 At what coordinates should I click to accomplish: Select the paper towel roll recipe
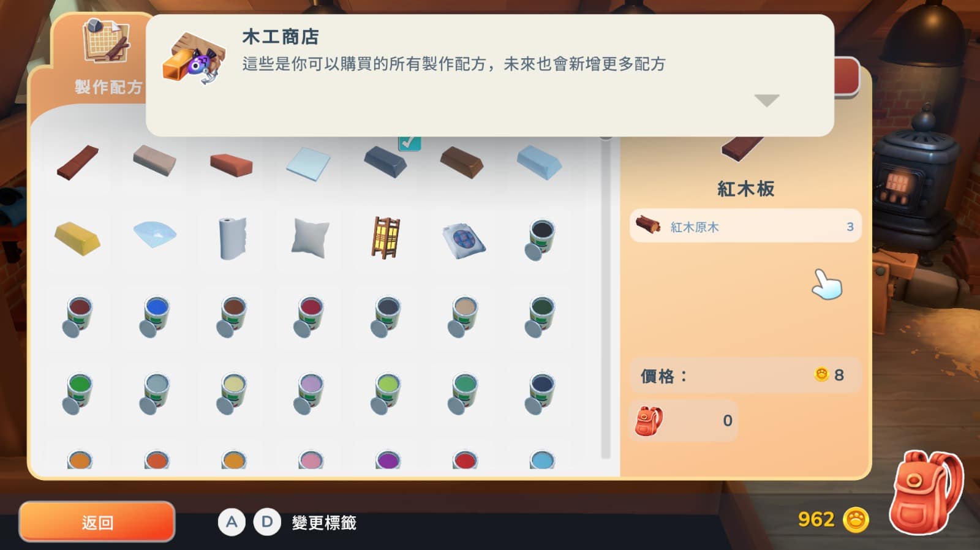pyautogui.click(x=232, y=239)
